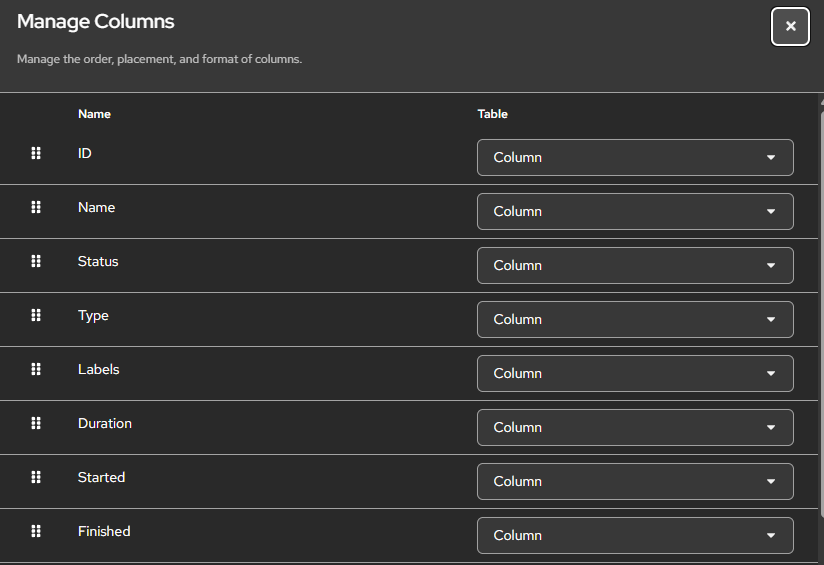Click the Table column header
The height and width of the screenshot is (565, 824).
pos(492,114)
